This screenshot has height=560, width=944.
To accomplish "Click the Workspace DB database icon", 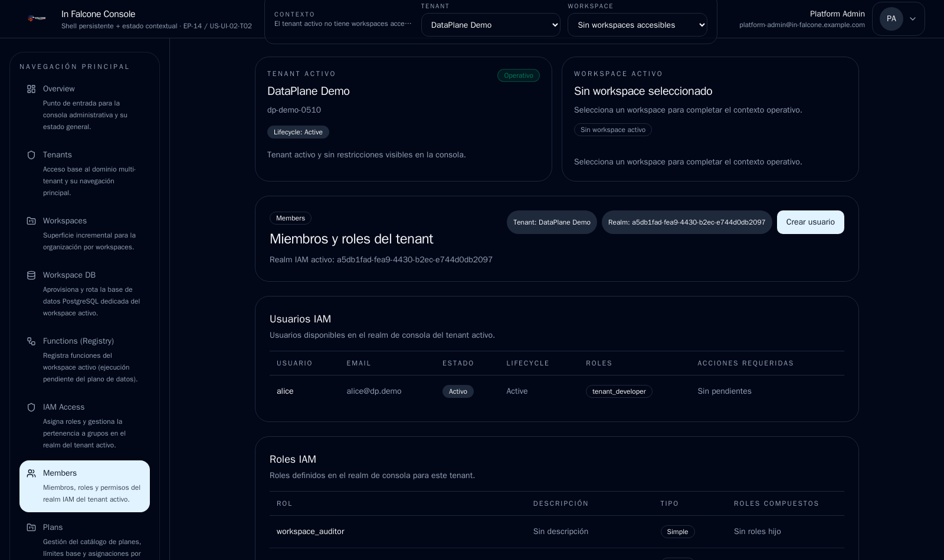I will [31, 275].
